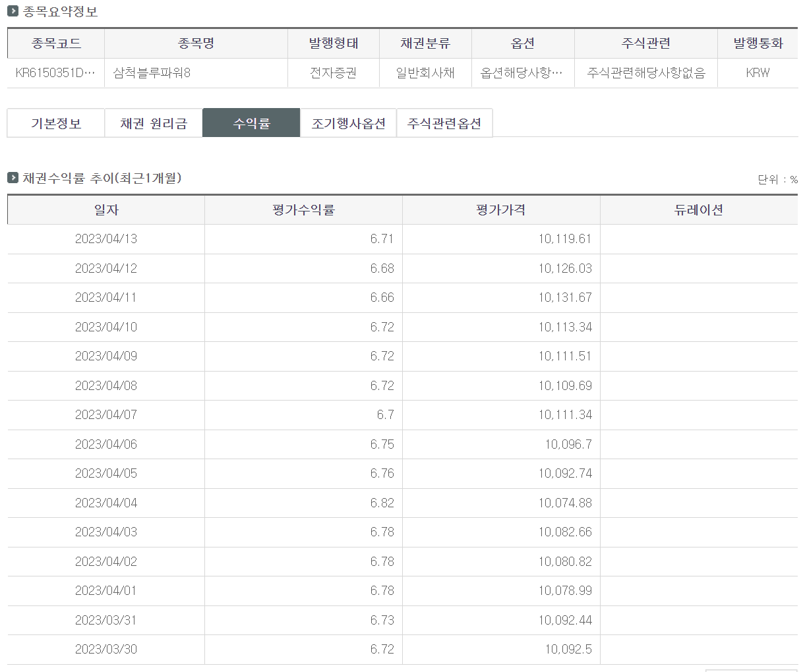This screenshot has height=672, width=803.
Task: Click the price 10,092.74
Action: [565, 474]
